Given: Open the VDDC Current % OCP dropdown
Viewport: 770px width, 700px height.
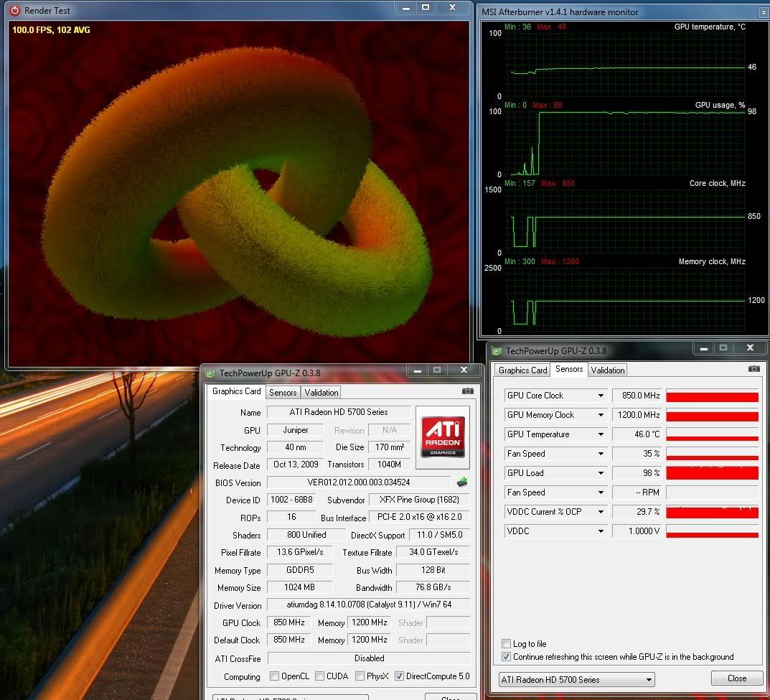Looking at the screenshot, I should (601, 512).
